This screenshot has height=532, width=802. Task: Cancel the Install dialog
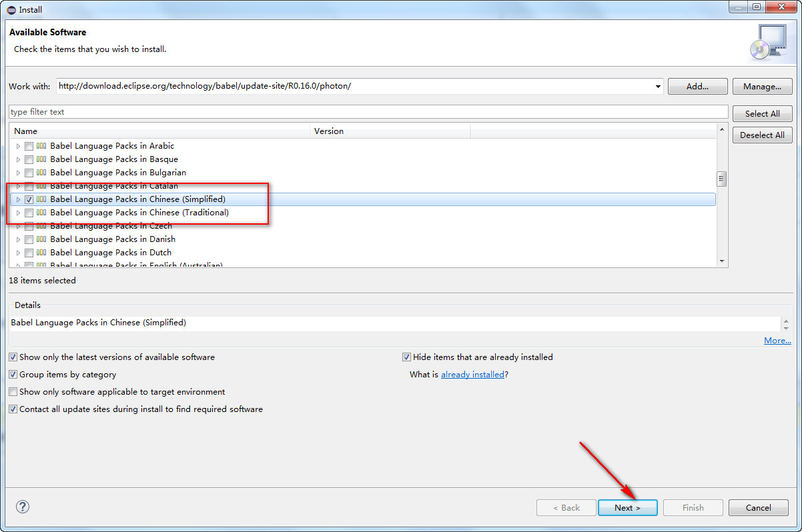coord(759,507)
